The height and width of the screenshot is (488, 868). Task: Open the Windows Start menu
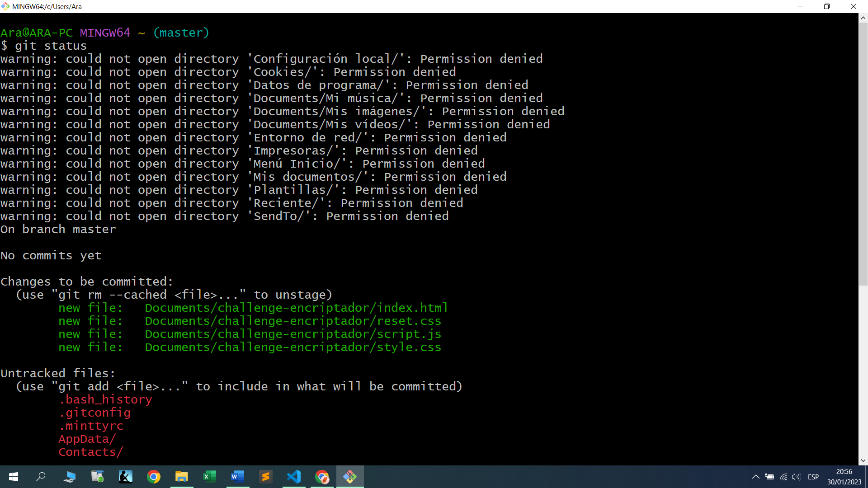tap(14, 477)
